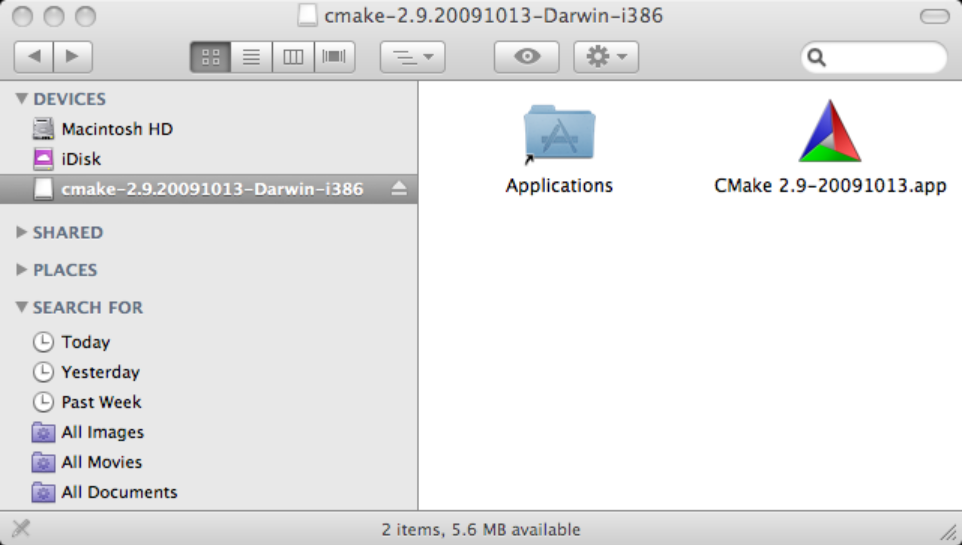This screenshot has height=545, width=962.
Task: Click the minimize window button
Action: click(x=54, y=17)
